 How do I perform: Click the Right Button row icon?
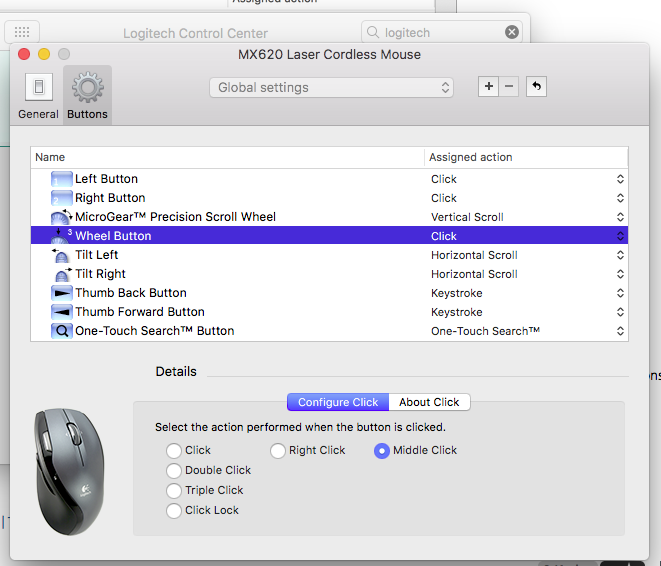(62, 198)
